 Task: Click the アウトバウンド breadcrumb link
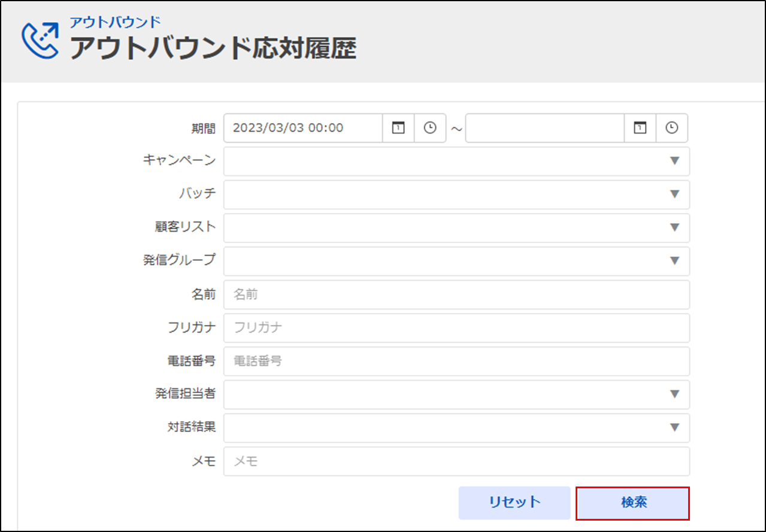click(115, 23)
